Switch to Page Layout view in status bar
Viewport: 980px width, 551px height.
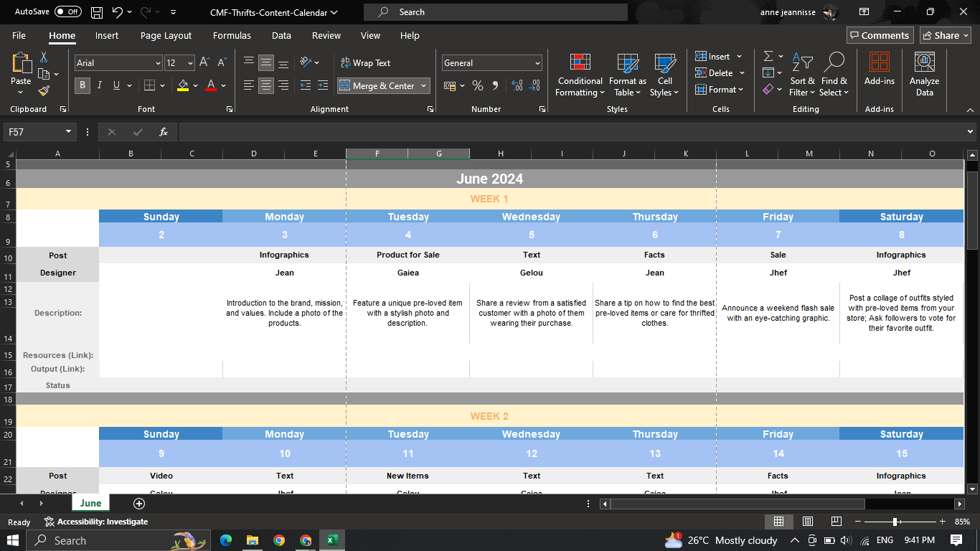tap(808, 522)
